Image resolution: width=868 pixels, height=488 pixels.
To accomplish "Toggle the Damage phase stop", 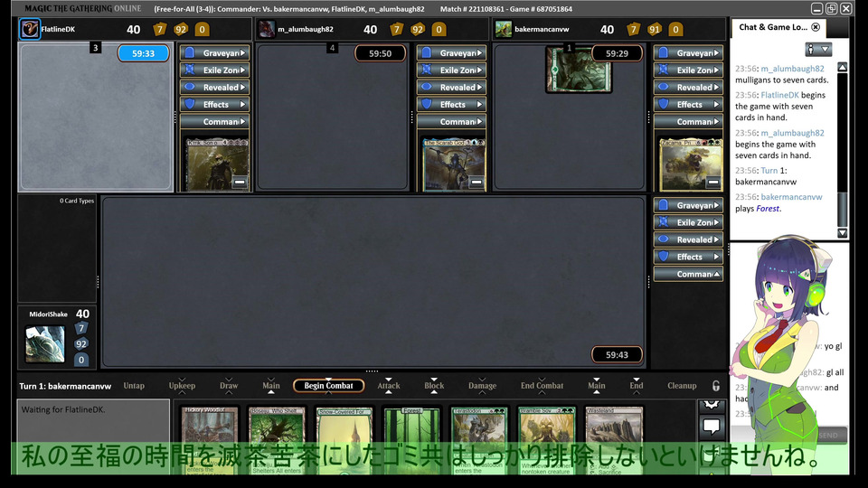I will point(482,386).
